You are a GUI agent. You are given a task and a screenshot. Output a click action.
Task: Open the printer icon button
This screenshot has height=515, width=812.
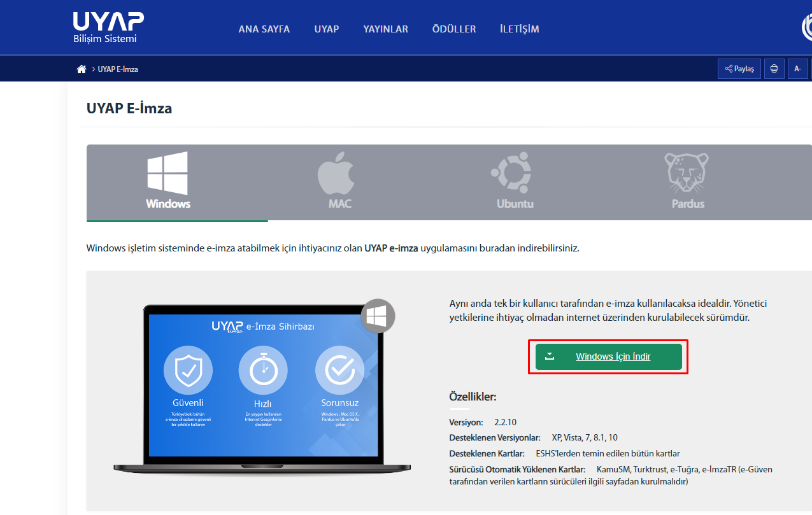(774, 69)
